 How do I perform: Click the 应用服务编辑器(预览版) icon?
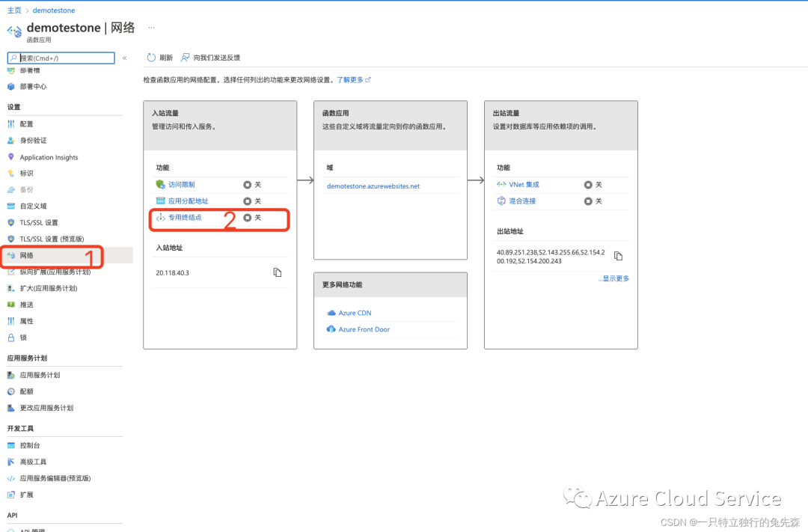tap(10, 478)
